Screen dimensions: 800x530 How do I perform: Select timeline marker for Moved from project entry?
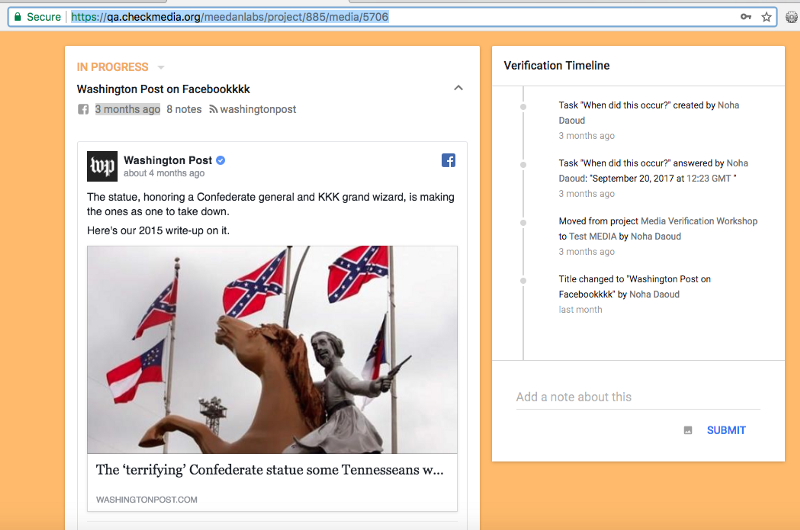pos(523,222)
